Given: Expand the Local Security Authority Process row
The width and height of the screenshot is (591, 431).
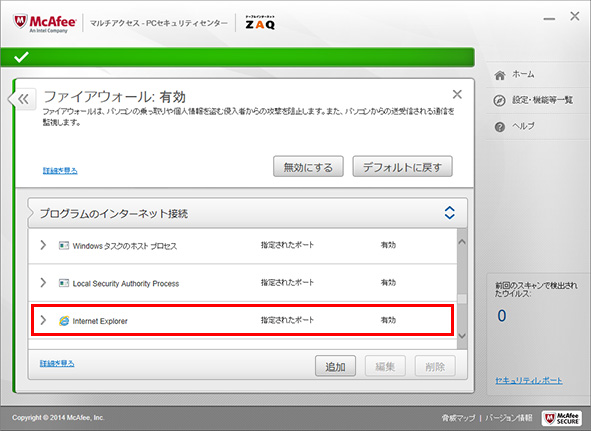Looking at the screenshot, I should pos(43,282).
